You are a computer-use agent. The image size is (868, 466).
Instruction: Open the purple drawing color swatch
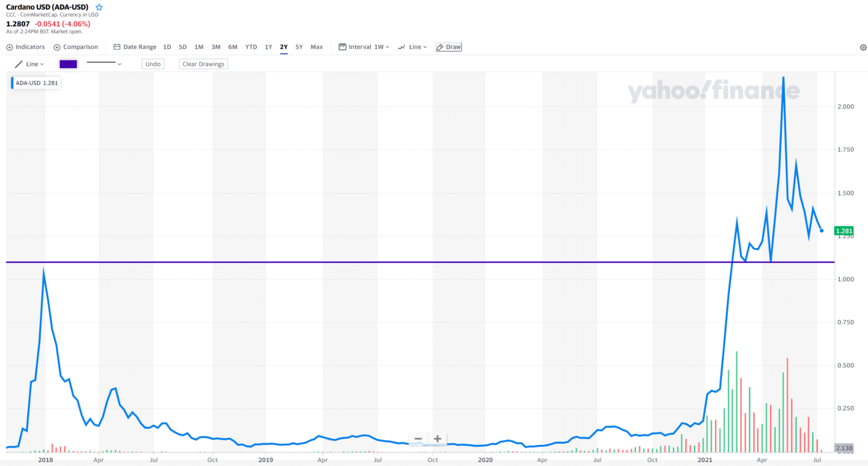pos(68,64)
